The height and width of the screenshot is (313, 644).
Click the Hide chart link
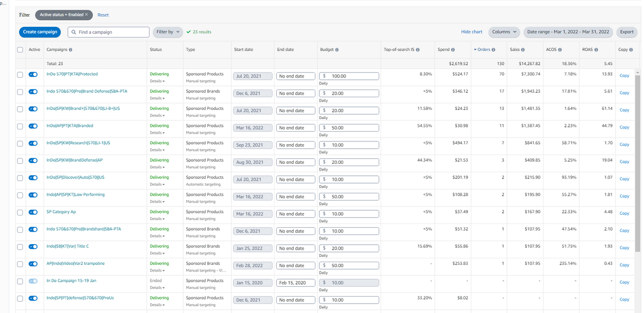click(472, 32)
